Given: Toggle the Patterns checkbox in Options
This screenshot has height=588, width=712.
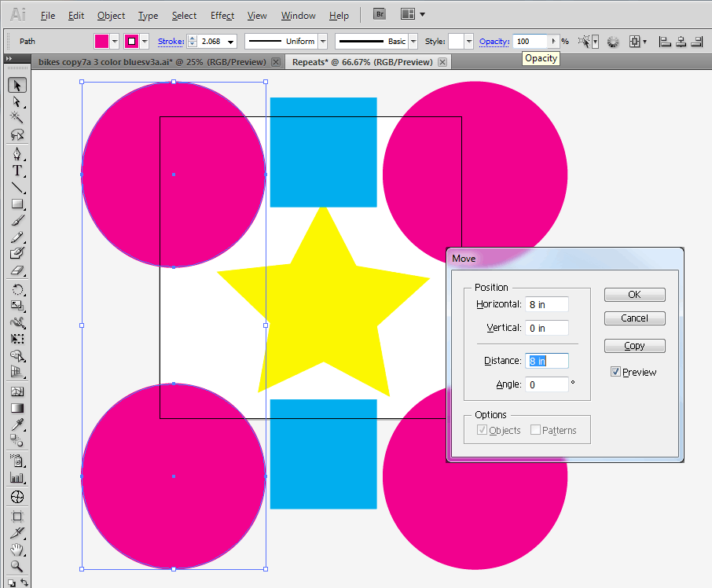Looking at the screenshot, I should tap(535, 430).
